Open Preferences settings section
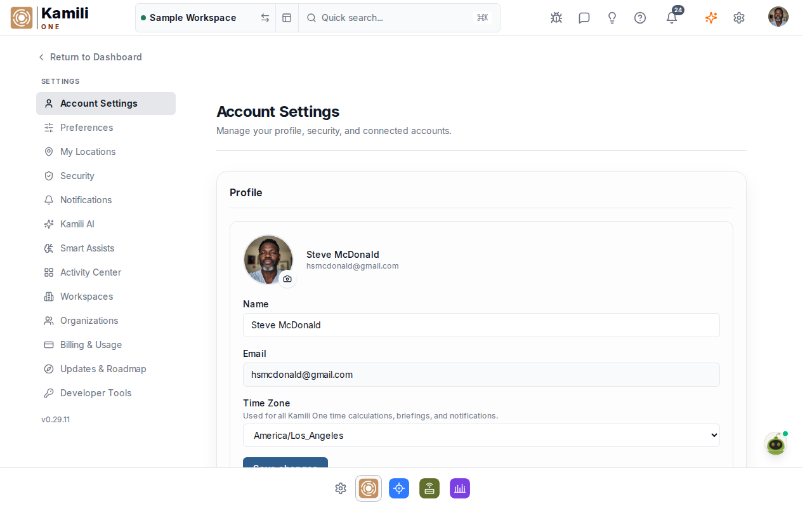The image size is (812, 508). coord(106,128)
